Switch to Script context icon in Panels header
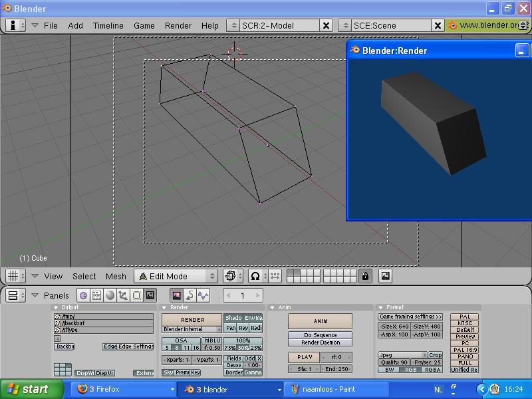Viewport: 532px width, 399px height. tap(96, 295)
